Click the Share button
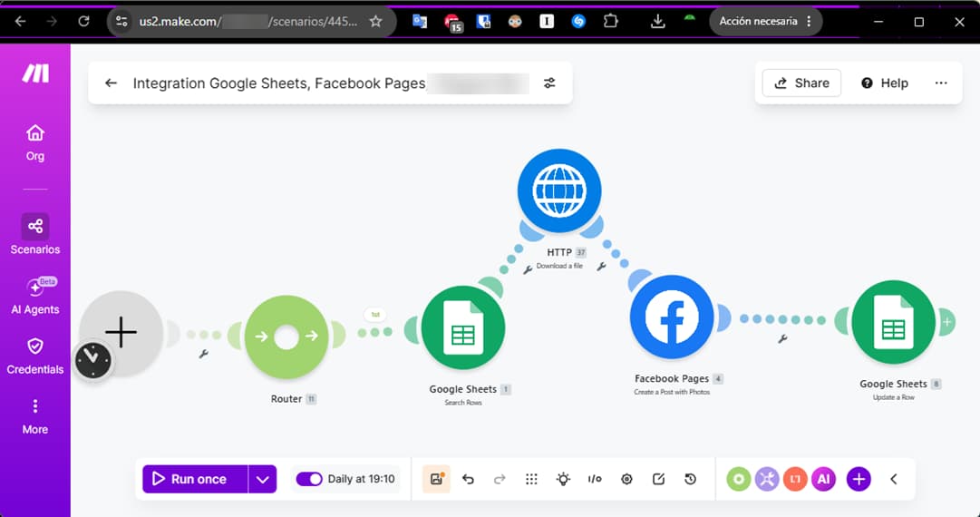The image size is (980, 517). (801, 83)
